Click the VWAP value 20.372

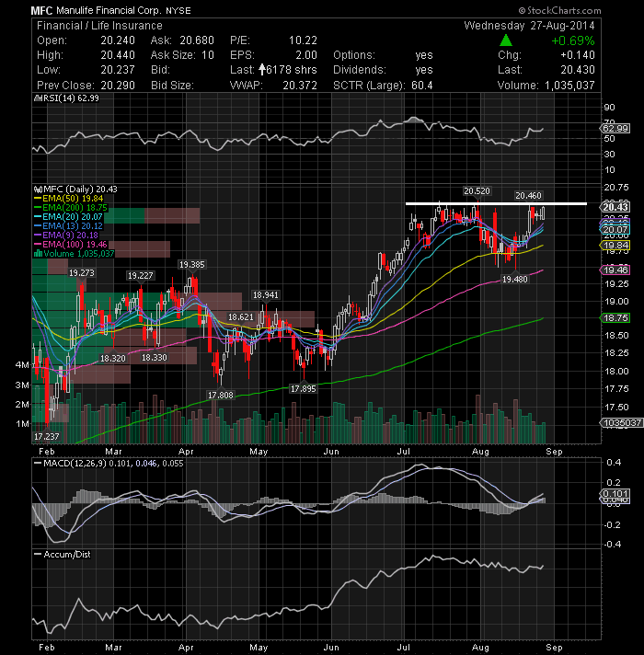(300, 86)
